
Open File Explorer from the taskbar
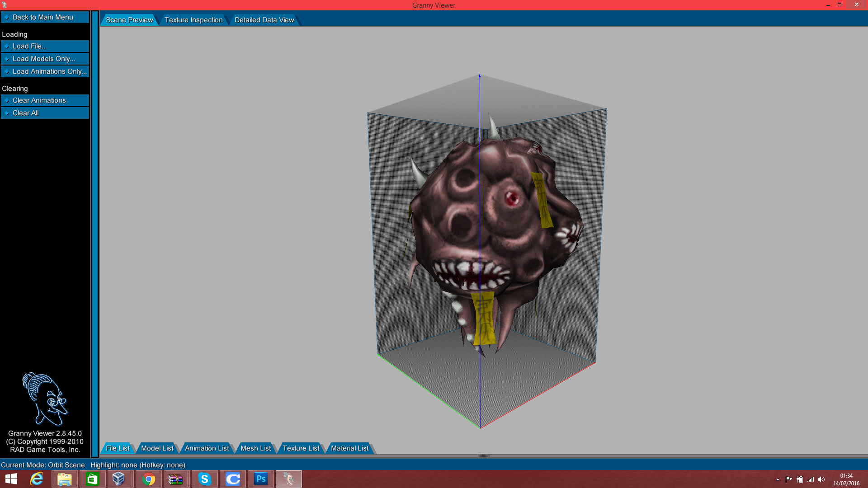[x=65, y=479]
